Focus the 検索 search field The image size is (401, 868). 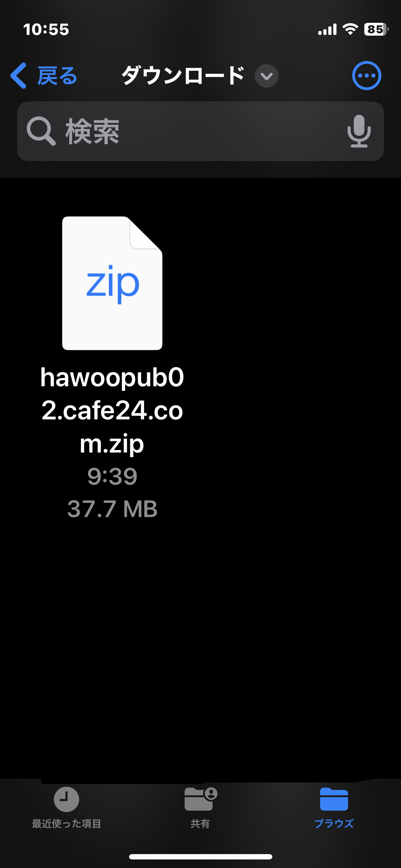[x=200, y=131]
